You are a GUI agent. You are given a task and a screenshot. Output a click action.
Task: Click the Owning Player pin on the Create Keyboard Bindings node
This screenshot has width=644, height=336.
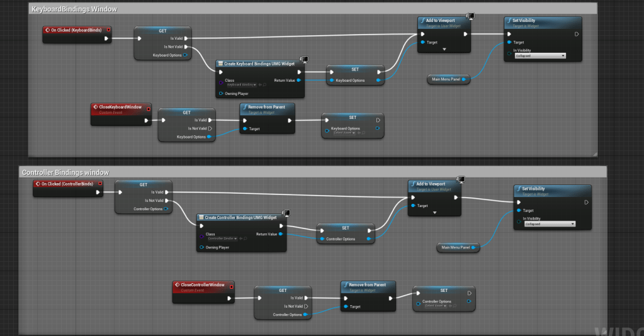(x=220, y=93)
